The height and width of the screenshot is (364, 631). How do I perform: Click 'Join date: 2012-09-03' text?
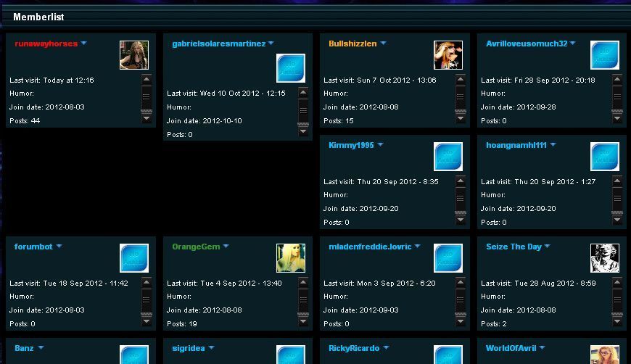[361, 310]
